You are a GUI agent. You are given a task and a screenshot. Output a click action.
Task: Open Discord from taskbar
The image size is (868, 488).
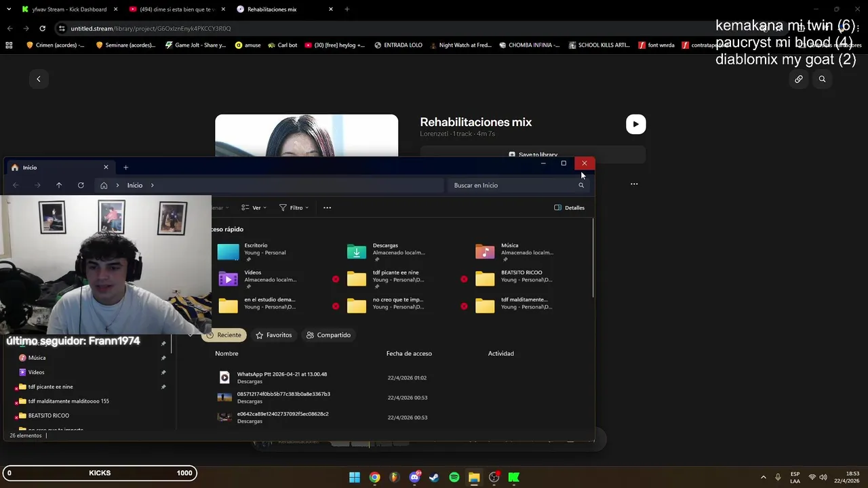pyautogui.click(x=414, y=477)
